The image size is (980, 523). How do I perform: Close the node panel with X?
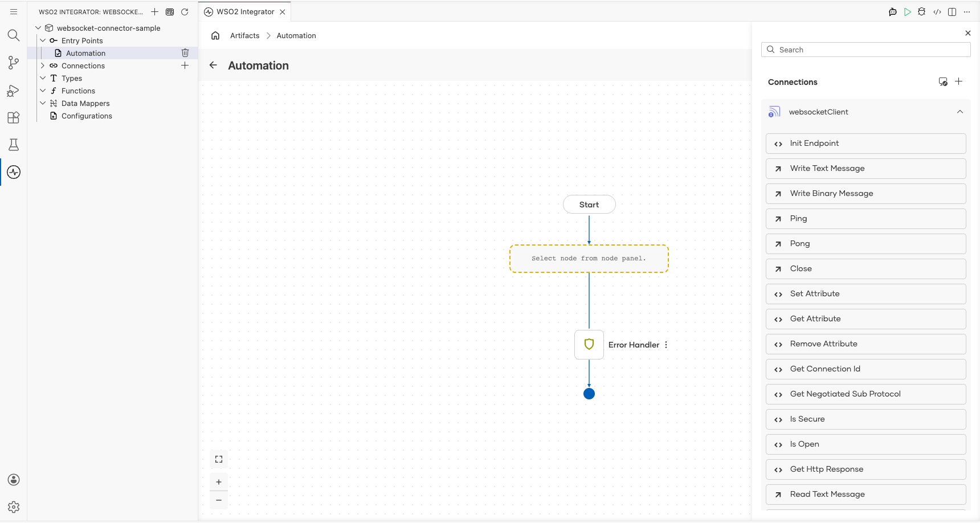(968, 33)
